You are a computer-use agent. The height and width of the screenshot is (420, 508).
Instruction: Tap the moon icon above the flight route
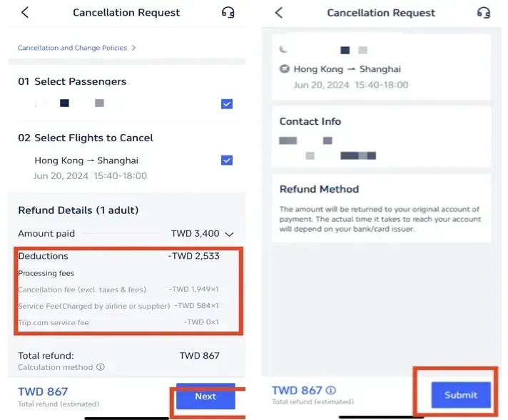coord(283,50)
